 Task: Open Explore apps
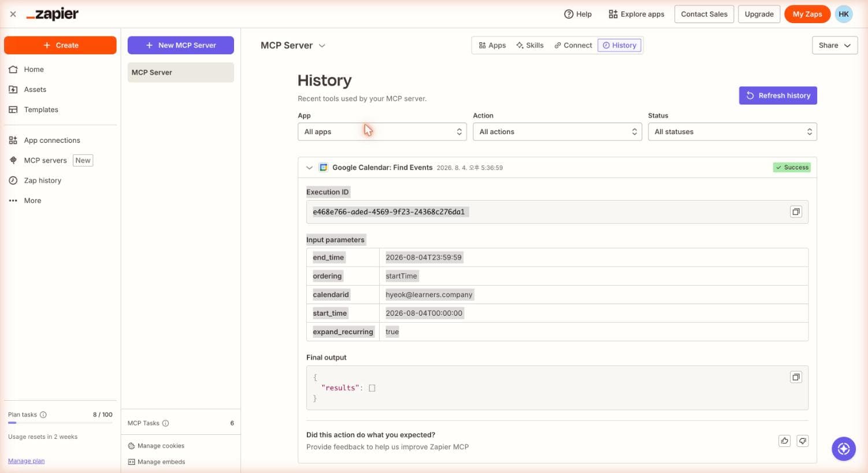636,14
